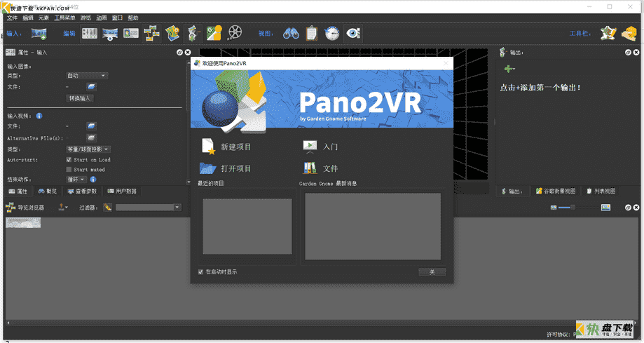The width and height of the screenshot is (644, 343).
Task: Open the 窗口 menu
Action: pyautogui.click(x=118, y=18)
